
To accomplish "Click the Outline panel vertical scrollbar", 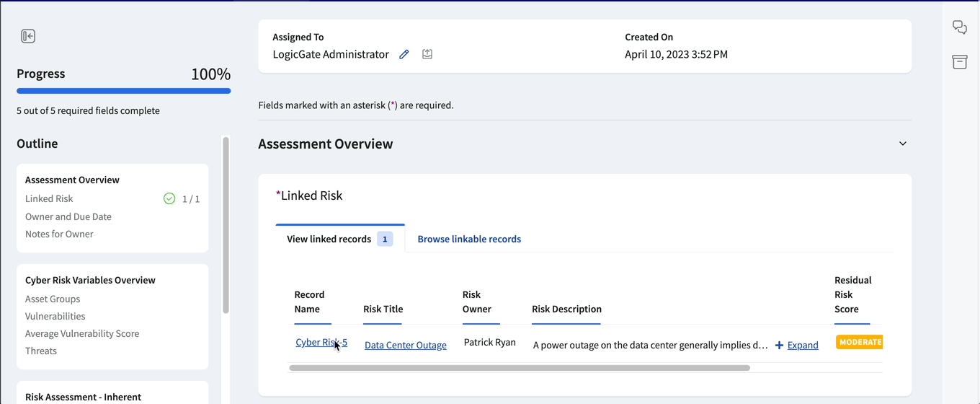I will click(226, 224).
